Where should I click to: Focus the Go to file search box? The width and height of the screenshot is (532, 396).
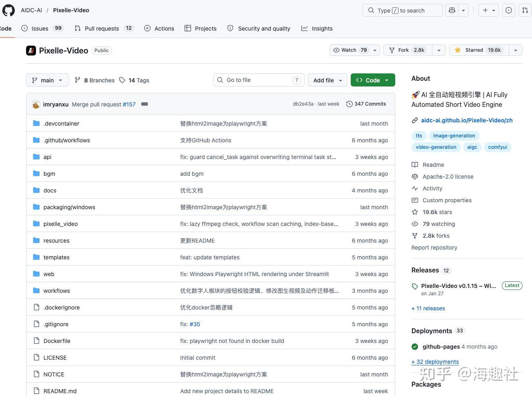(x=259, y=80)
